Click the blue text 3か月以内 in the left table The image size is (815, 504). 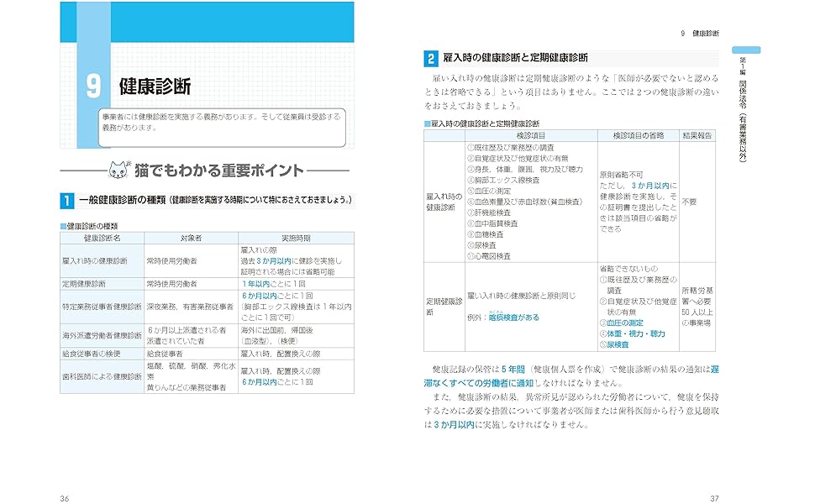pyautogui.click(x=273, y=261)
